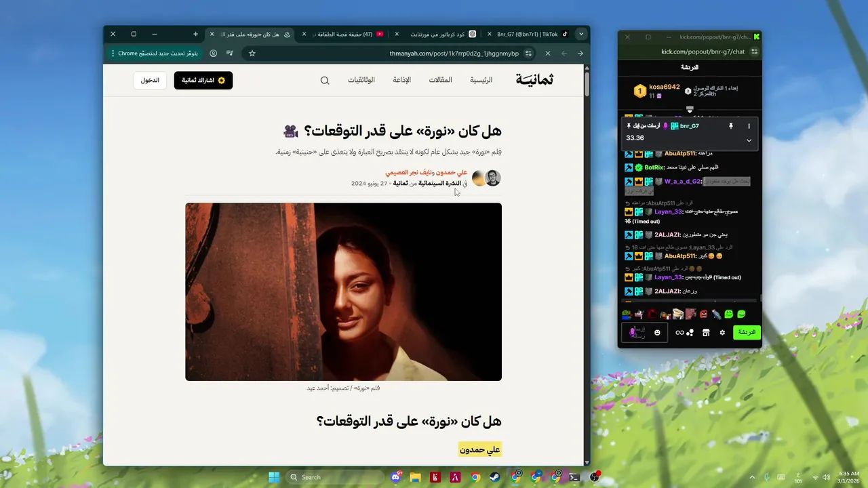Open the emoji picker in Kick chat
Screen dimensions: 868x488
coord(657,332)
